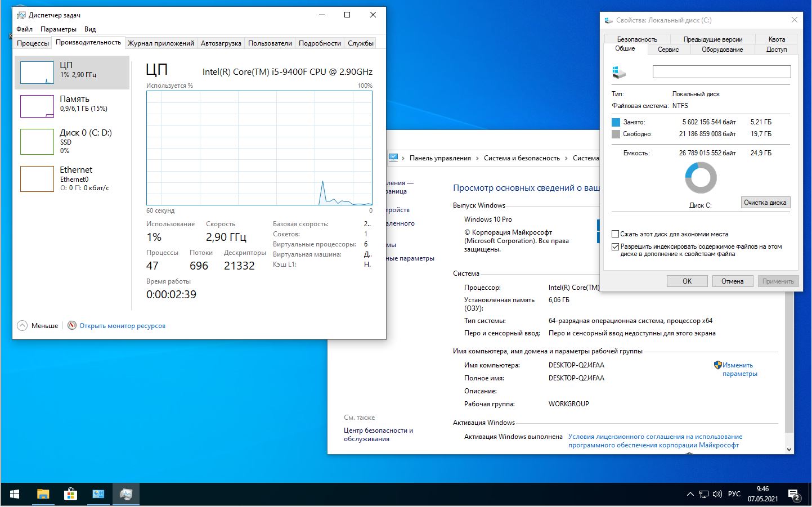The image size is (812, 507).
Task: Click the disk usage donut chart
Action: pyautogui.click(x=701, y=178)
